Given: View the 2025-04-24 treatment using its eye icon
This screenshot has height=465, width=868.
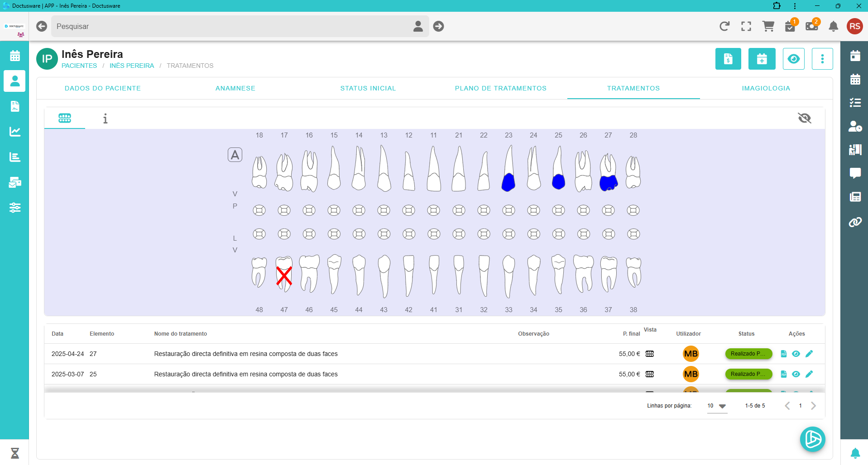Looking at the screenshot, I should coord(796,354).
